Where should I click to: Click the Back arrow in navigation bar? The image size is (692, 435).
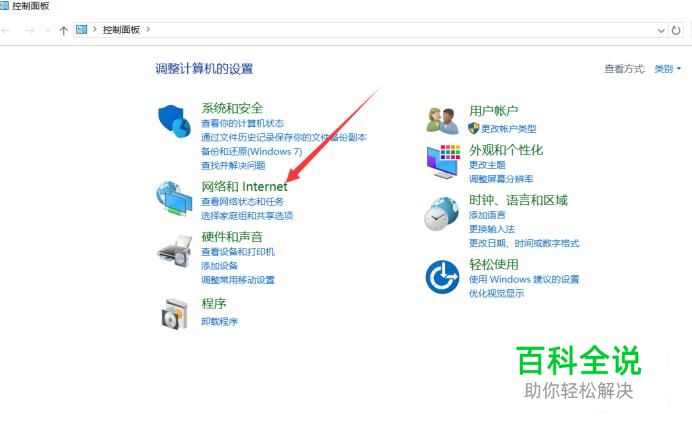click(x=6, y=30)
